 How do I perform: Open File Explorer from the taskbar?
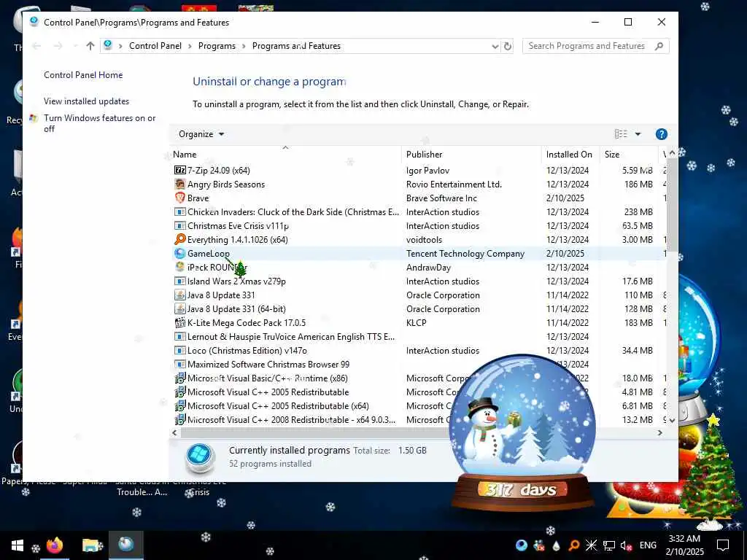[x=92, y=545]
